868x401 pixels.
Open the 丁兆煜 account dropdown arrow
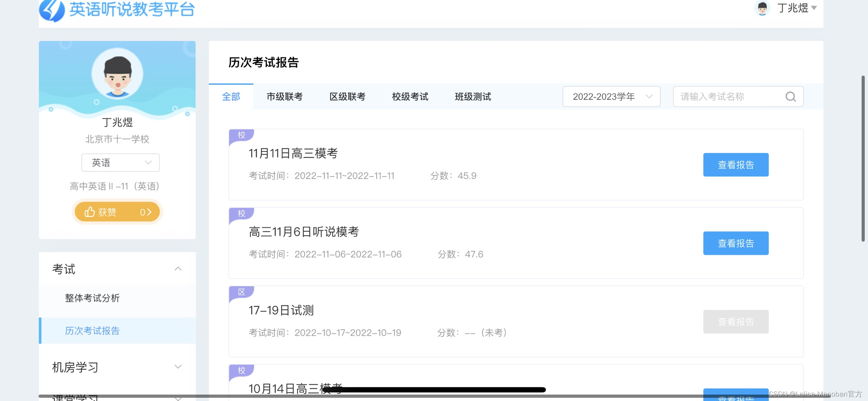(814, 8)
